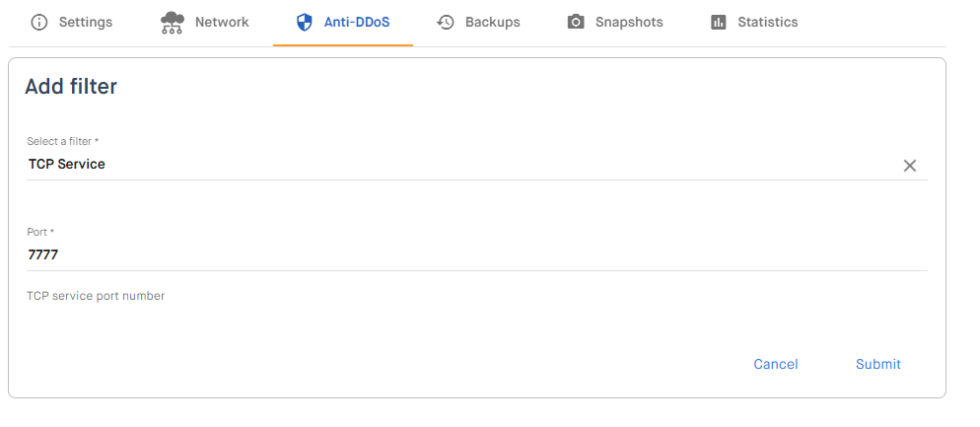The image size is (980, 427).
Task: Cancel adding the filter
Action: (x=776, y=364)
